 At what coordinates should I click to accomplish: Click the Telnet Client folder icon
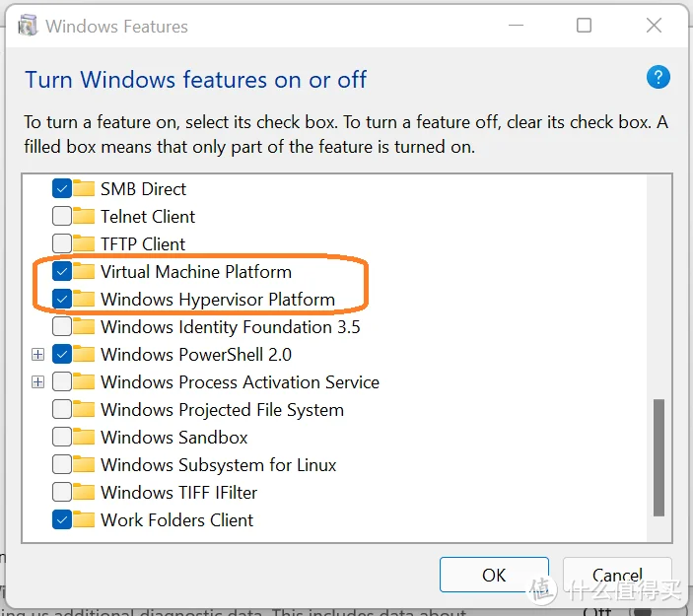[x=84, y=216]
